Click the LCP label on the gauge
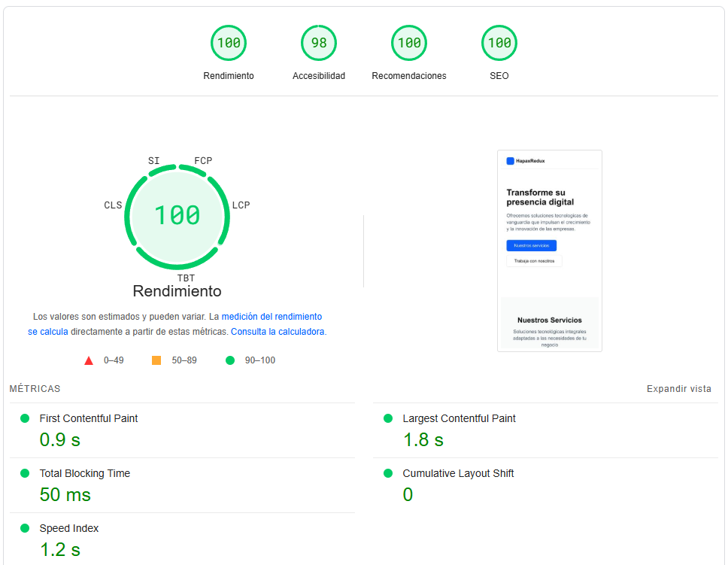728x565 pixels. (x=241, y=205)
